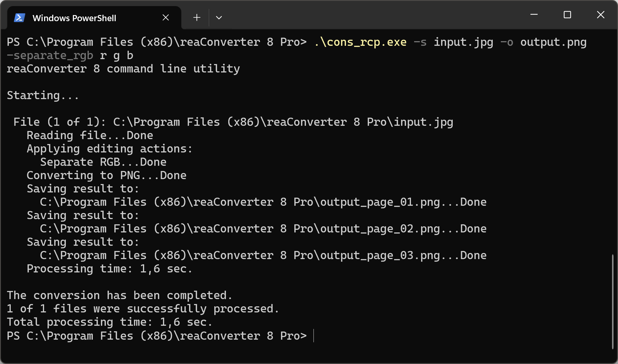
Task: Click "The conversion has been completed." text
Action: pos(119,296)
